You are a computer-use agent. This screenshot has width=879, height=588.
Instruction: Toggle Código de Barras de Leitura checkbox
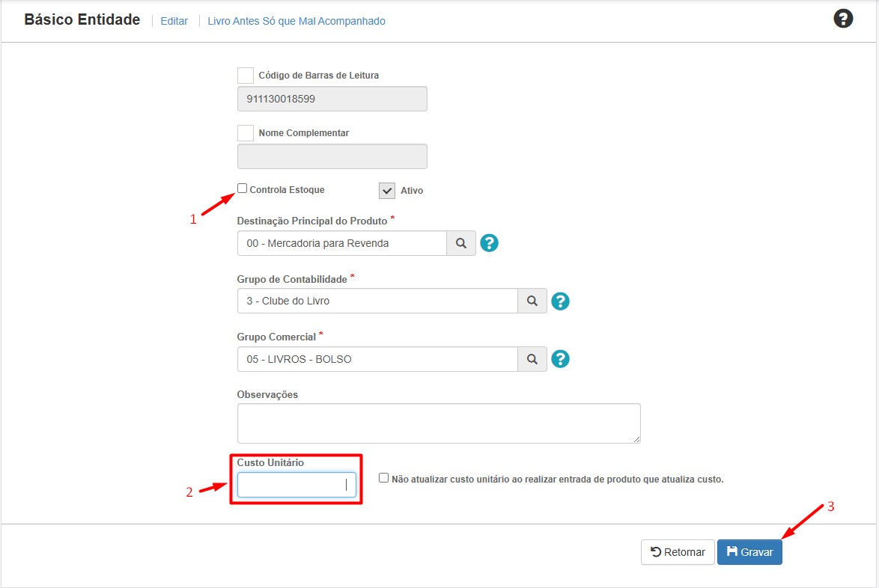tap(245, 76)
